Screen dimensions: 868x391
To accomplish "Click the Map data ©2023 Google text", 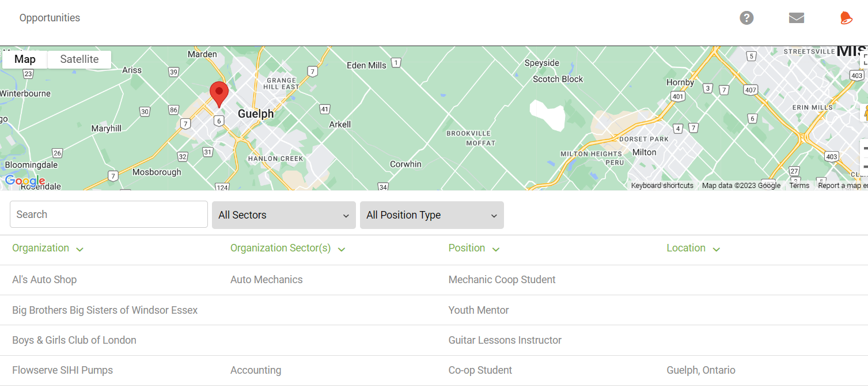I will tap(741, 186).
